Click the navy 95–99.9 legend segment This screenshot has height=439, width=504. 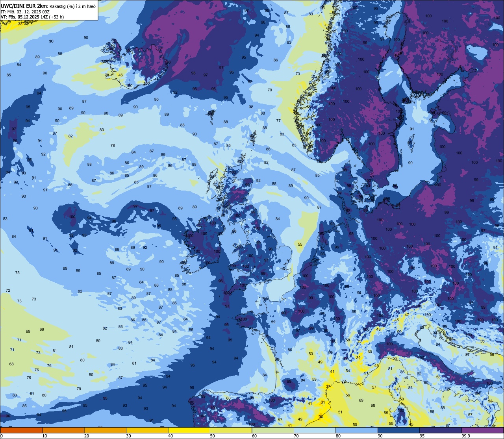click(441, 430)
